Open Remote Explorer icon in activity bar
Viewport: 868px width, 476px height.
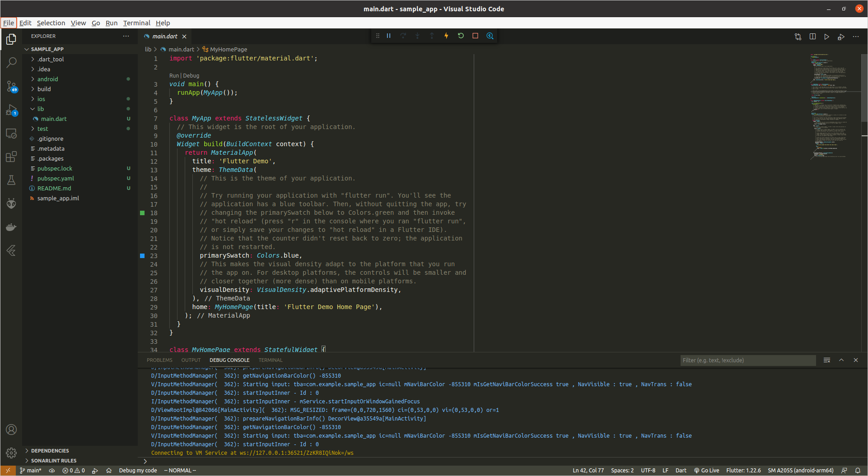click(11, 134)
